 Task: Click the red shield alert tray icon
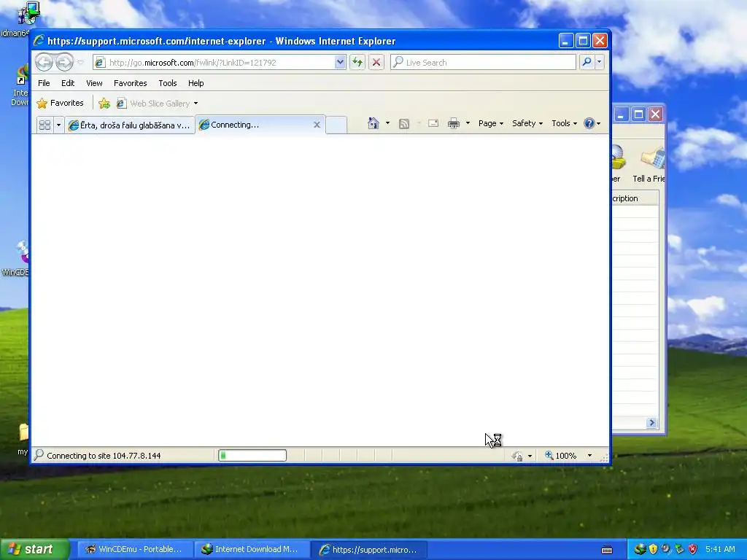(x=693, y=549)
